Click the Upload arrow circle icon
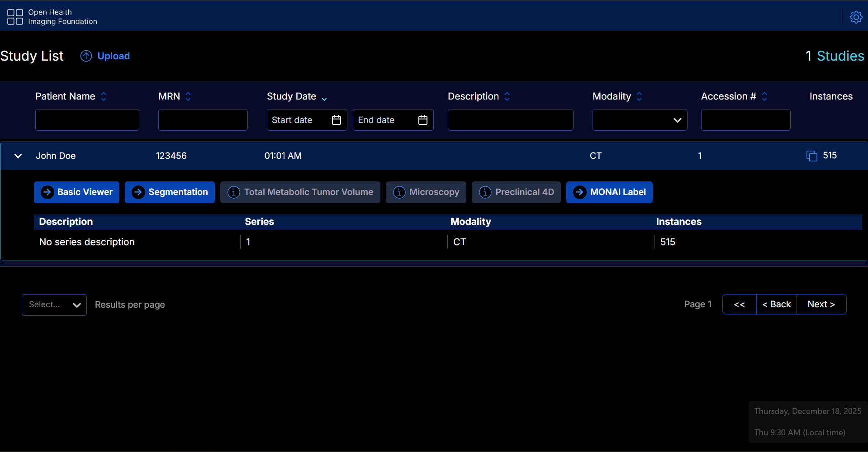The height and width of the screenshot is (452, 868). click(x=86, y=56)
